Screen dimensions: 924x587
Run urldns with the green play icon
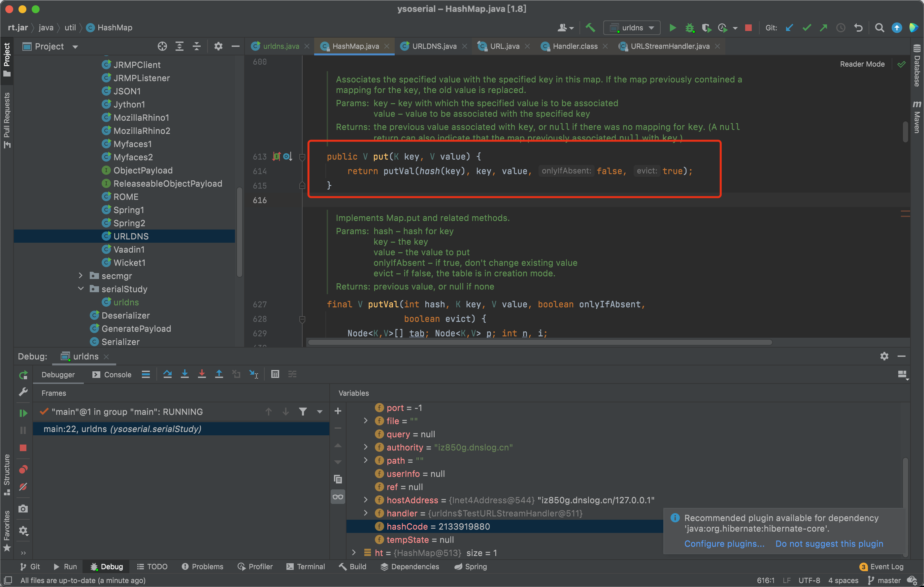pyautogui.click(x=673, y=28)
